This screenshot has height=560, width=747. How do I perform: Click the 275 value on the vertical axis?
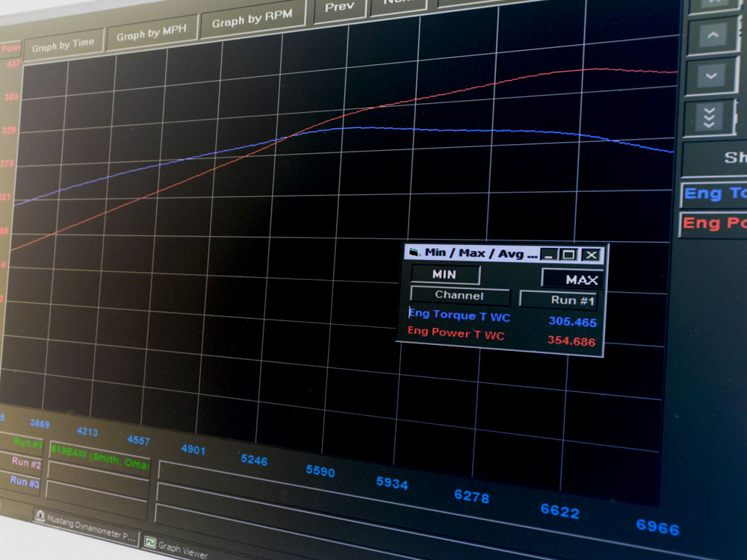(7, 164)
